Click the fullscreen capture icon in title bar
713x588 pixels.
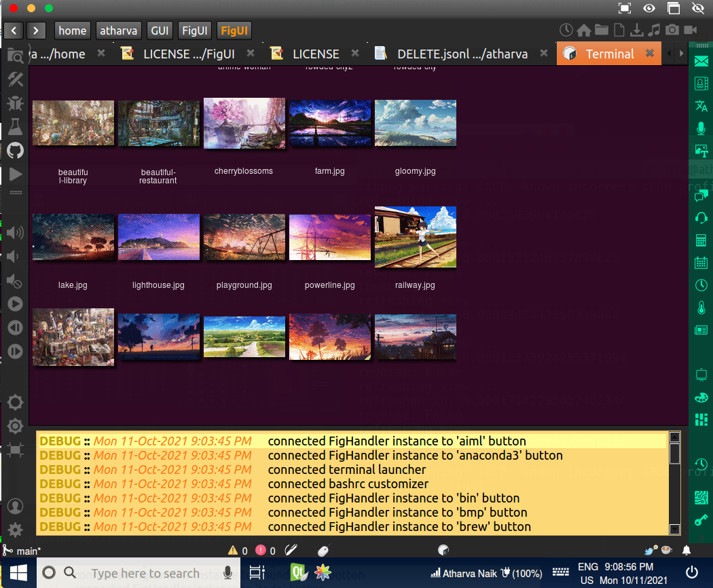pyautogui.click(x=625, y=8)
